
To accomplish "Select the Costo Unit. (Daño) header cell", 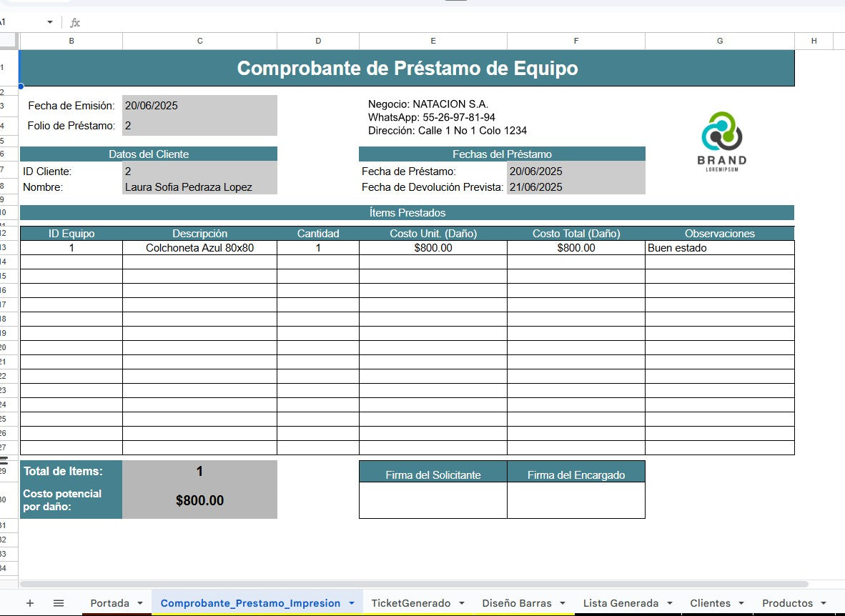I will coord(433,234).
